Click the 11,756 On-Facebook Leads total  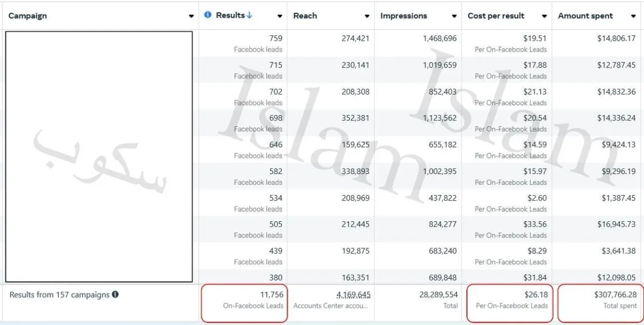[x=270, y=295]
